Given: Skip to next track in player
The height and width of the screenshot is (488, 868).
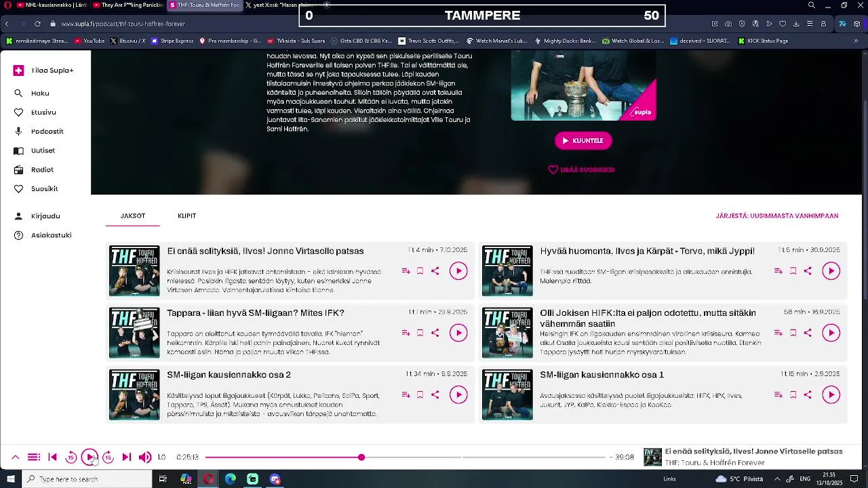Looking at the screenshot, I should [126, 457].
